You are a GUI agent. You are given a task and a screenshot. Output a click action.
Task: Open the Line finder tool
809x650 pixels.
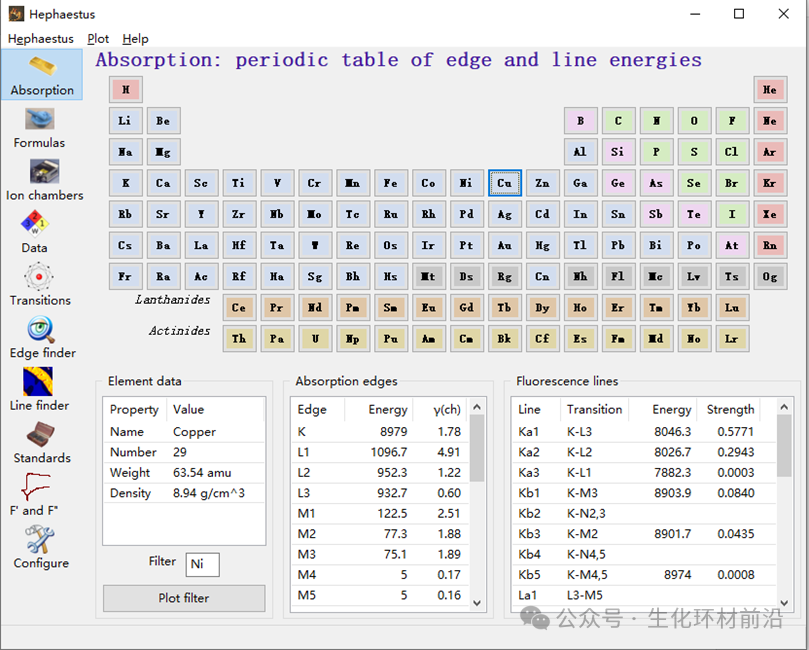tap(39, 390)
